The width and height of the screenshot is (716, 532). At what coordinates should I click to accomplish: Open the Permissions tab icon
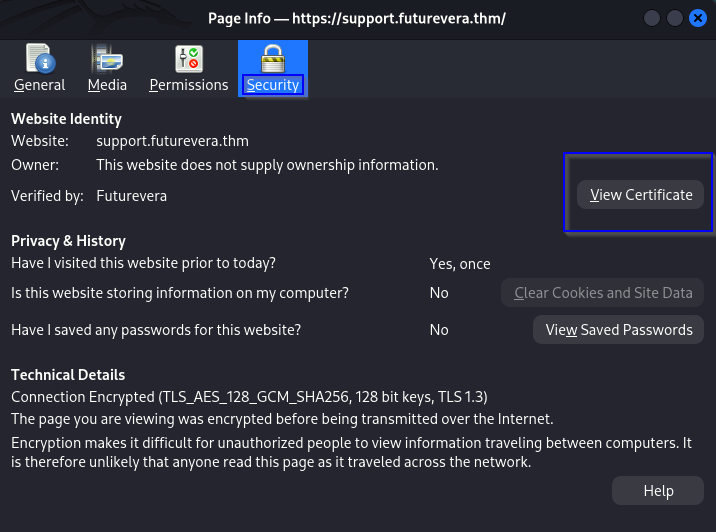188,60
